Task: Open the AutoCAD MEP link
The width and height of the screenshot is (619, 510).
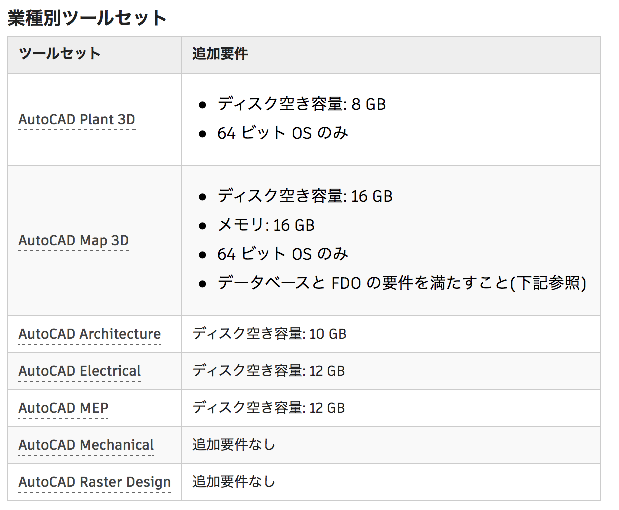Action: (63, 408)
